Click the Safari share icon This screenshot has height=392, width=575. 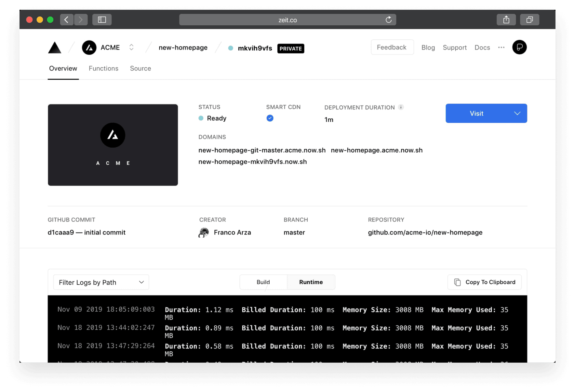point(506,20)
